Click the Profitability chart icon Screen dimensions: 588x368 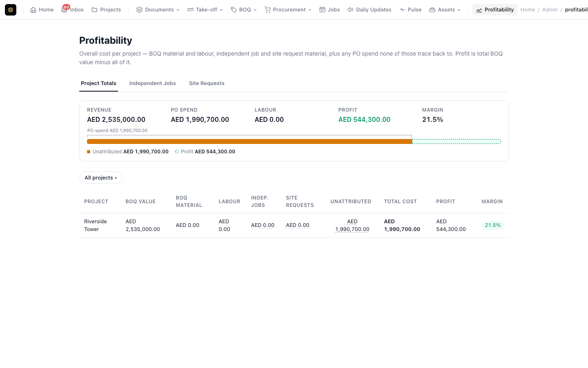(x=479, y=10)
